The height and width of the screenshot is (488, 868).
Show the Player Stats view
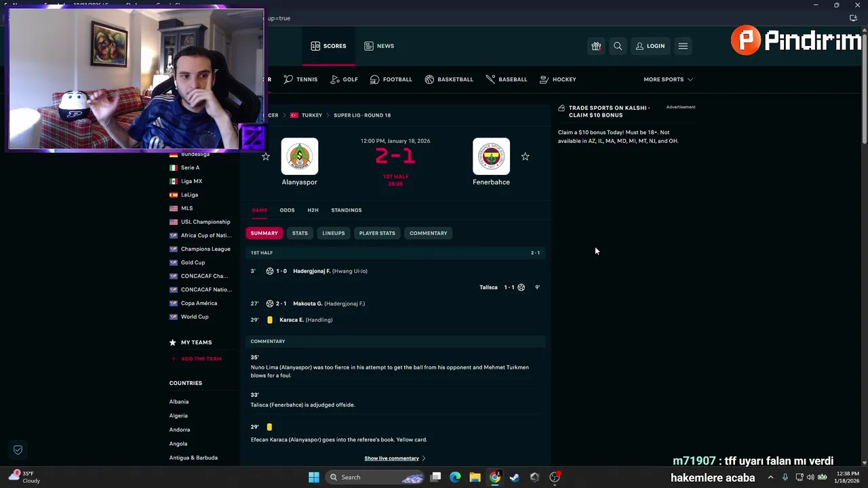pyautogui.click(x=377, y=233)
